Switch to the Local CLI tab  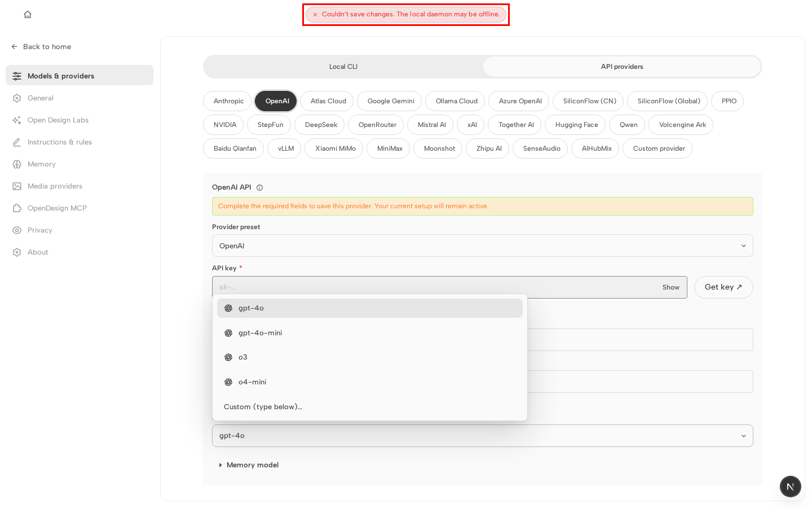[343, 67]
